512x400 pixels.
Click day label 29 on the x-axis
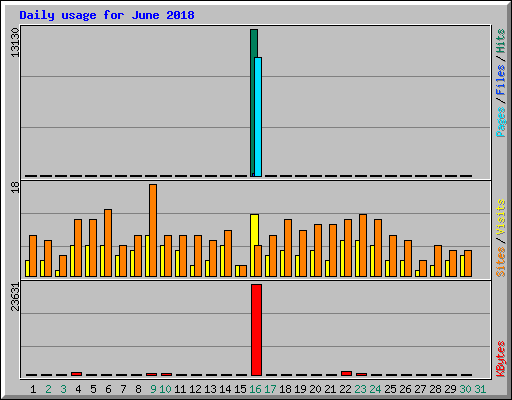(450, 389)
